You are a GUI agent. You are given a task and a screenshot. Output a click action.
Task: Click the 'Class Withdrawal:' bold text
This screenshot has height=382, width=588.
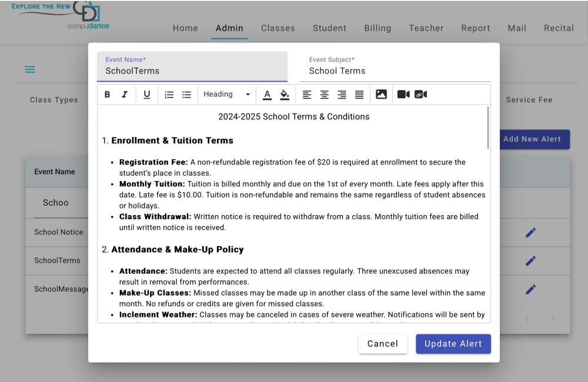coord(155,217)
